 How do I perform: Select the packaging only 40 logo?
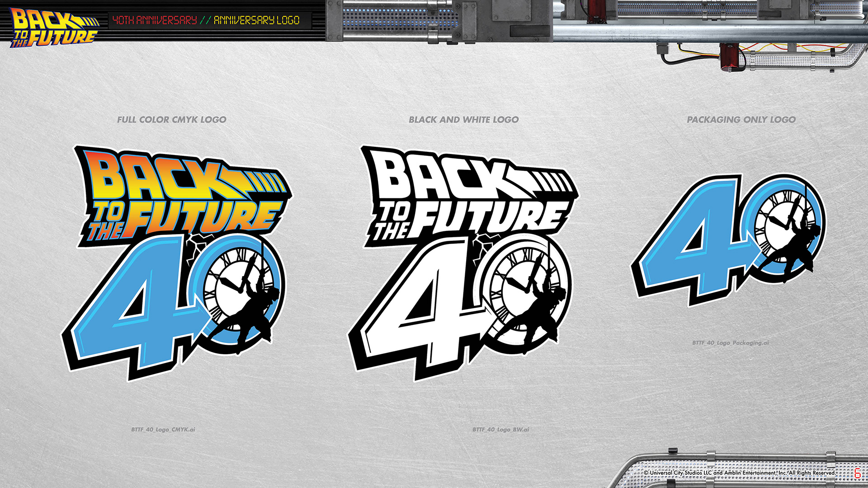[729, 240]
